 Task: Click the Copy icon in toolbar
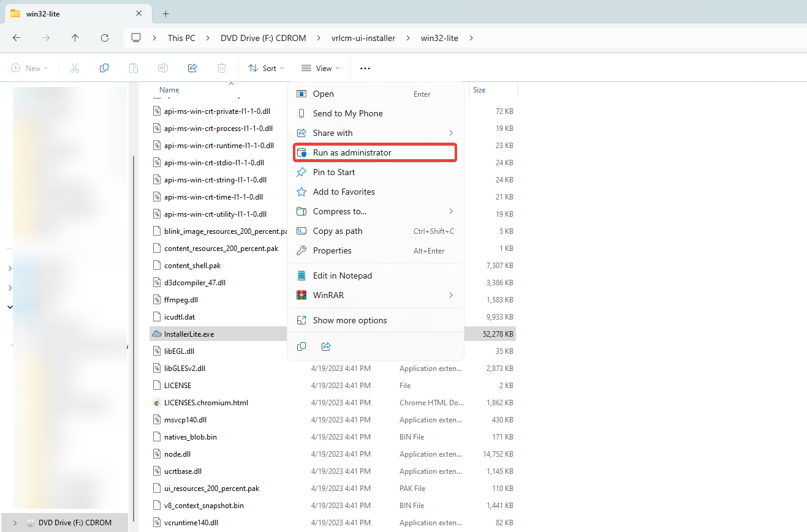[104, 68]
